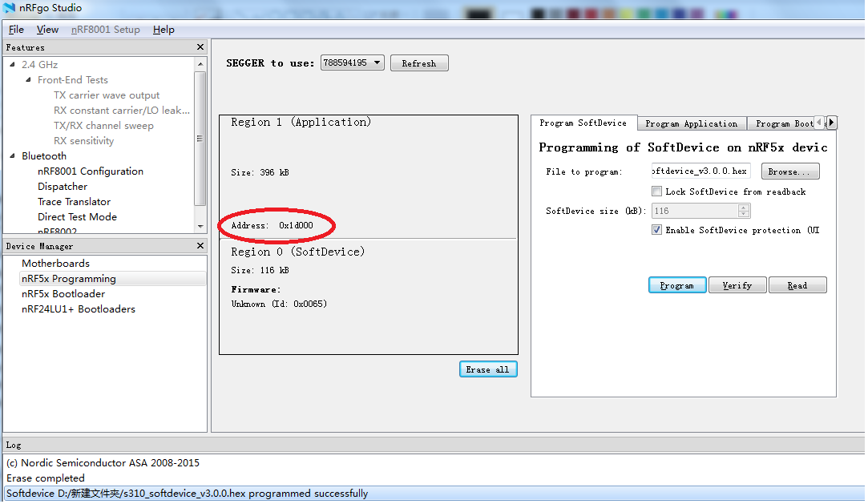This screenshot has height=504, width=868.
Task: Click the Nordic Semiconductor copyright log line
Action: 103,462
